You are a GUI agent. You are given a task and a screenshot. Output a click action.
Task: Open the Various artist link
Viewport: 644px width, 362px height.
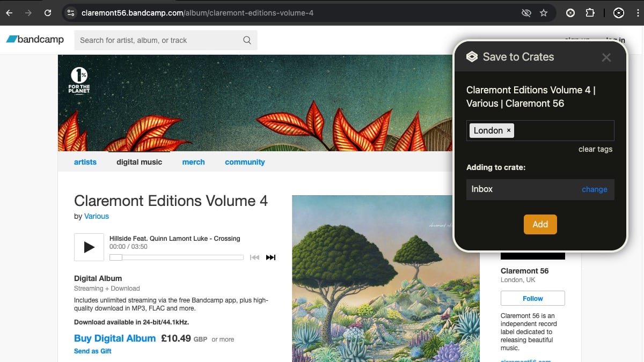pos(97,216)
